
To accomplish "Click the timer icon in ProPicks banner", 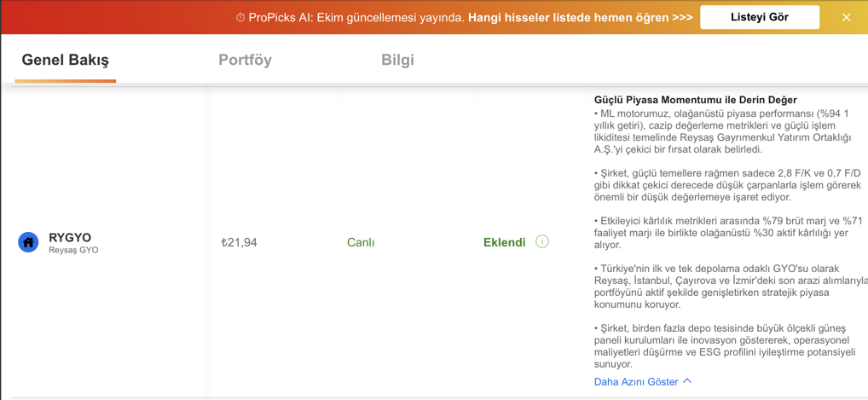I will pos(240,17).
